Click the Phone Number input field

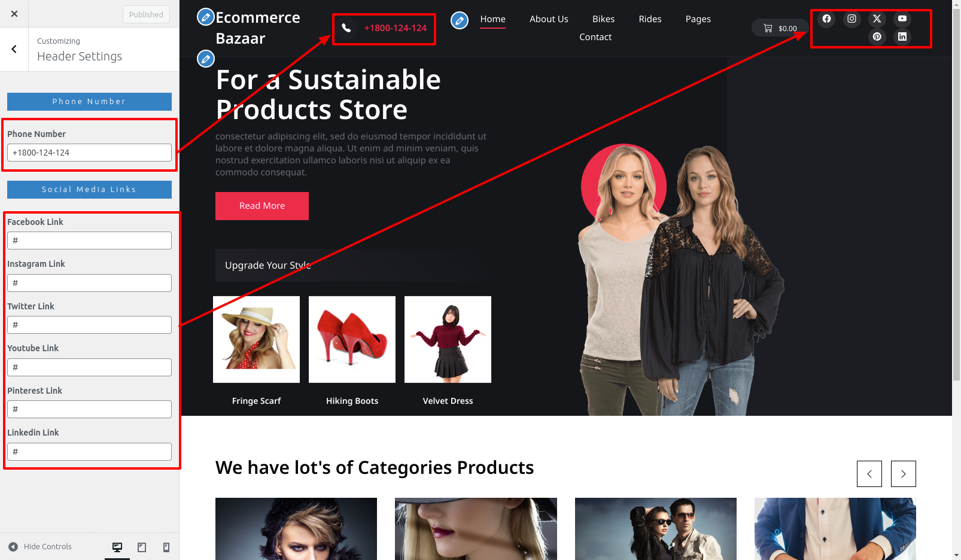pyautogui.click(x=89, y=153)
